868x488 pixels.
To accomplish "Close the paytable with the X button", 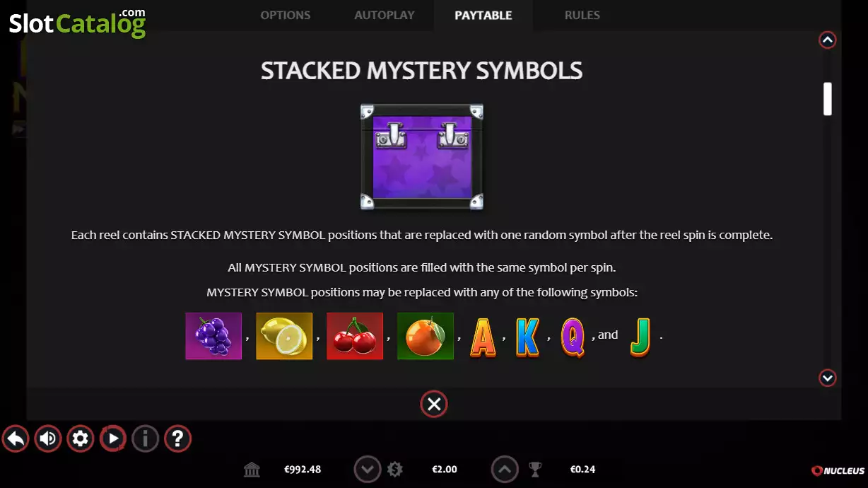I will (x=434, y=404).
